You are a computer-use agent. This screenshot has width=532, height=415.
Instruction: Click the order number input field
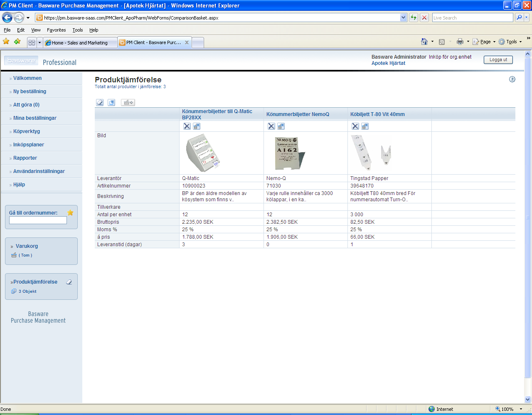click(38, 220)
